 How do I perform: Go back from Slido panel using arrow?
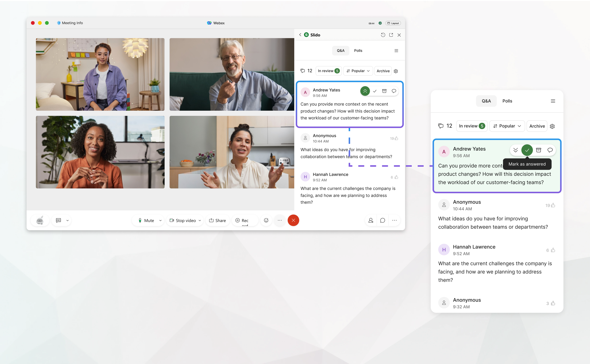click(300, 35)
